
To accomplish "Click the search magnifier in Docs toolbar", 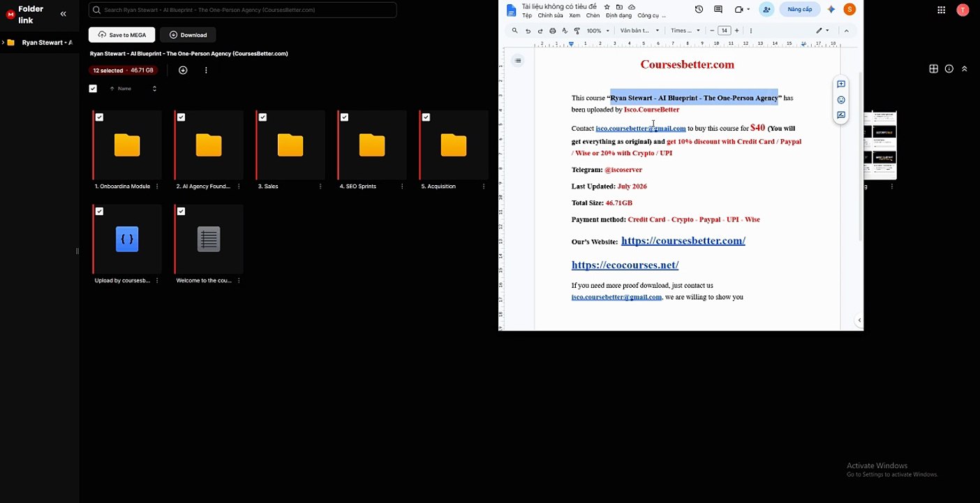I will click(x=515, y=31).
